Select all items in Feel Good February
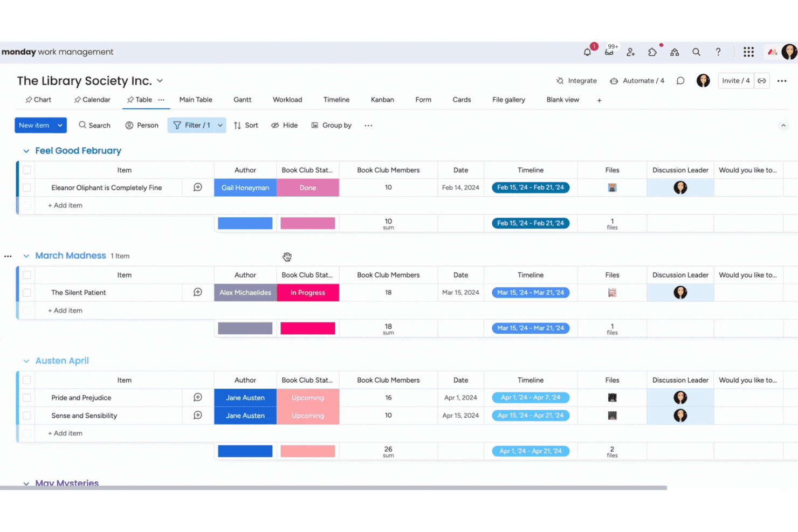 (26, 170)
